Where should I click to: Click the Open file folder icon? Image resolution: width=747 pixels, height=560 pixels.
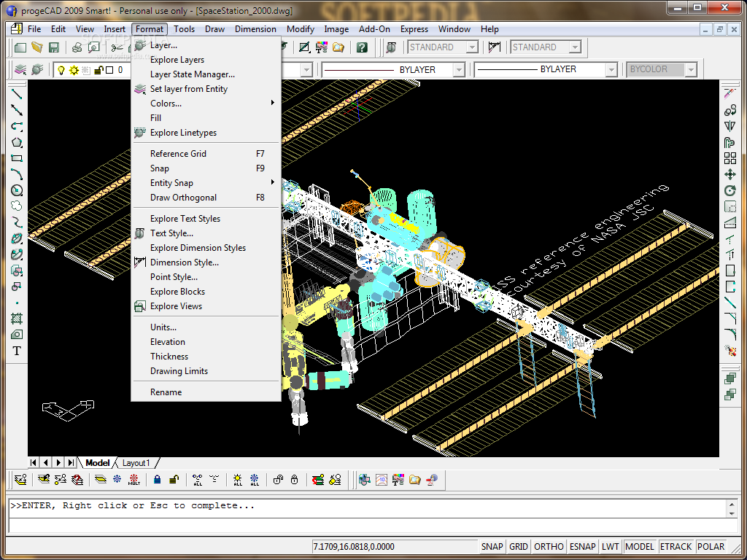coord(36,47)
